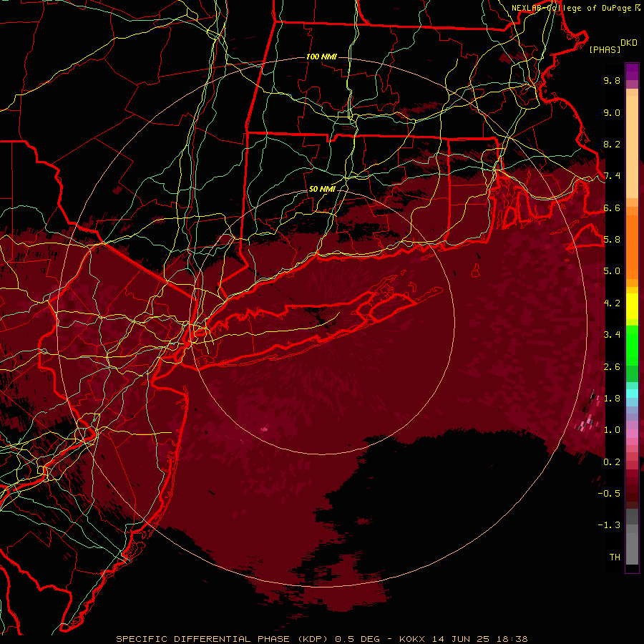This screenshot has width=644, height=644.
Task: Click the NEXLAB-College of DuPage credit text
Action: 572,8
